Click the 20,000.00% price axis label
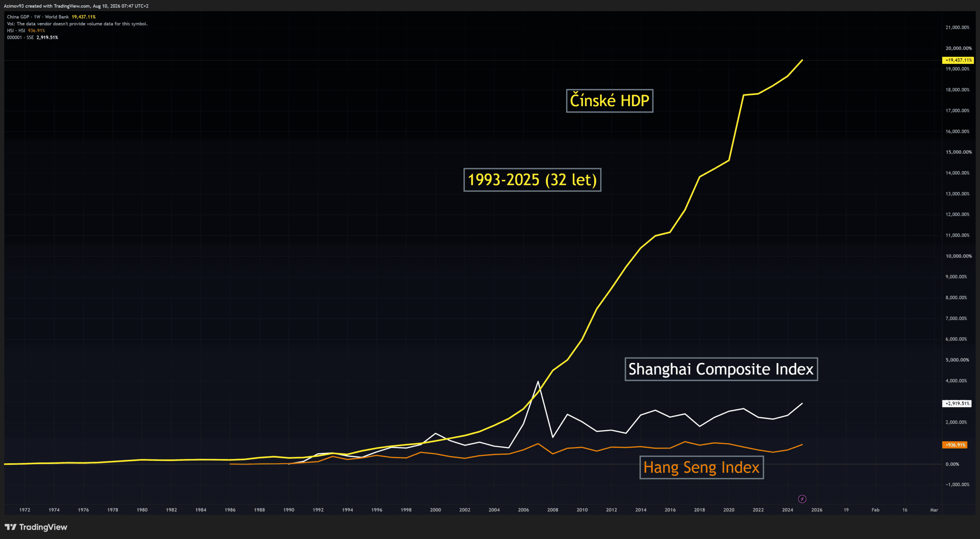The width and height of the screenshot is (980, 539). coord(959,48)
